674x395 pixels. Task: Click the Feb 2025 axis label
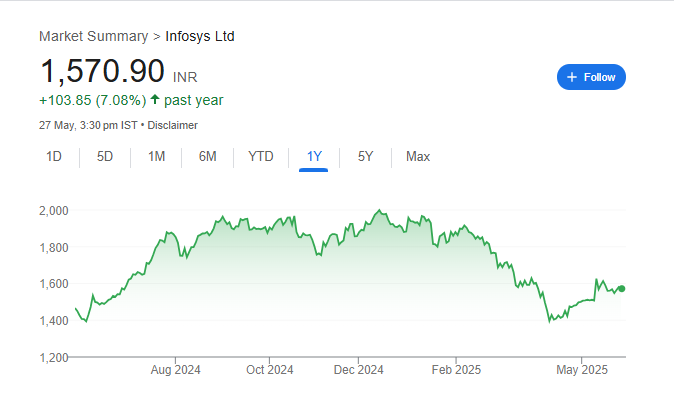[x=456, y=370]
